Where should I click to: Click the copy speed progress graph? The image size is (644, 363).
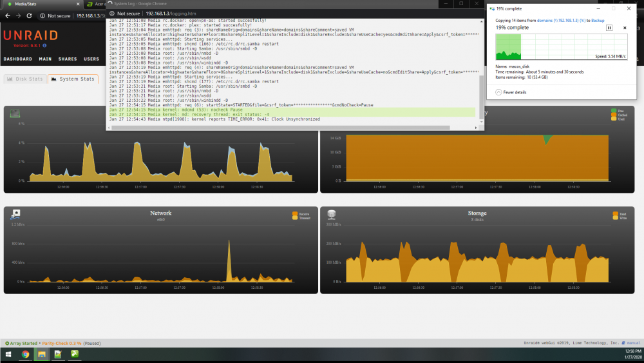(562, 47)
